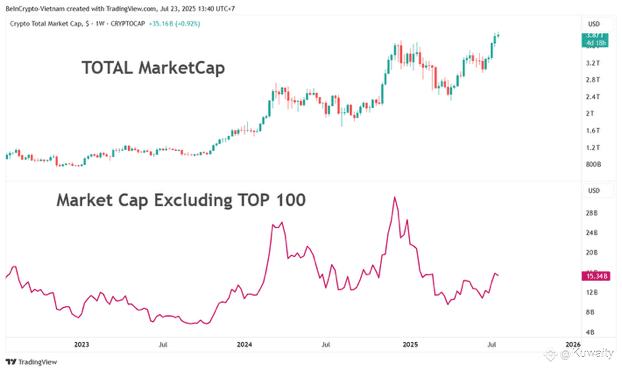The image size is (622, 371).
Task: Click the CRYPTOCAP source label
Action: 128,24
